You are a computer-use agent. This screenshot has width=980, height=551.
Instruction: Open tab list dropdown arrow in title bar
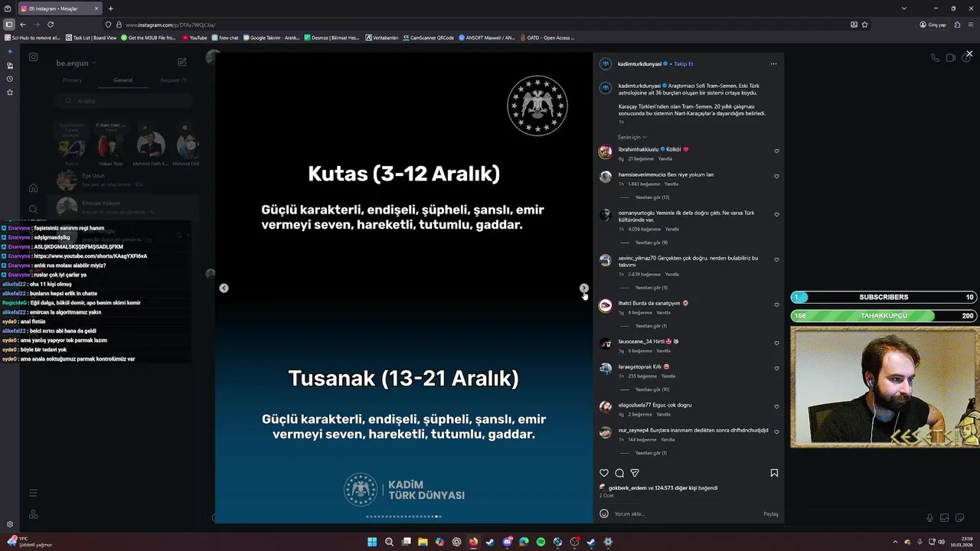click(x=903, y=8)
